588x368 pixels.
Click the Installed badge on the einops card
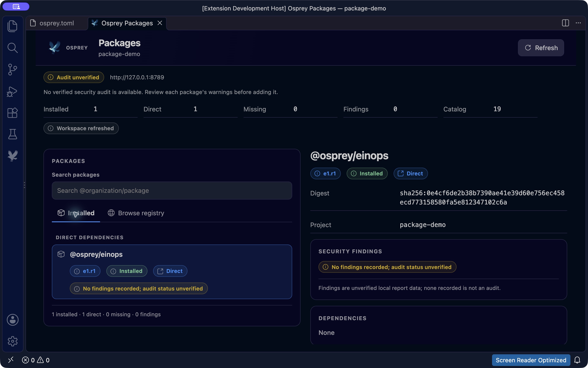tap(127, 271)
